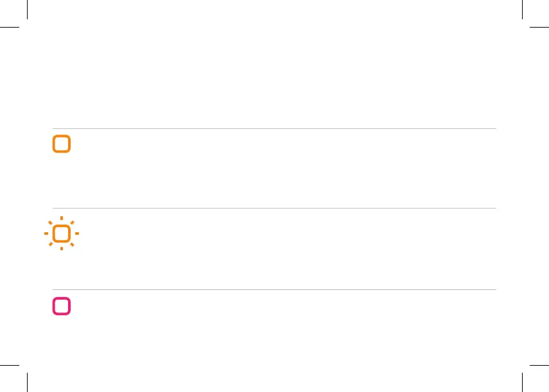Click the right ray of the glowing orange square
The image size is (549, 392).
[77, 234]
